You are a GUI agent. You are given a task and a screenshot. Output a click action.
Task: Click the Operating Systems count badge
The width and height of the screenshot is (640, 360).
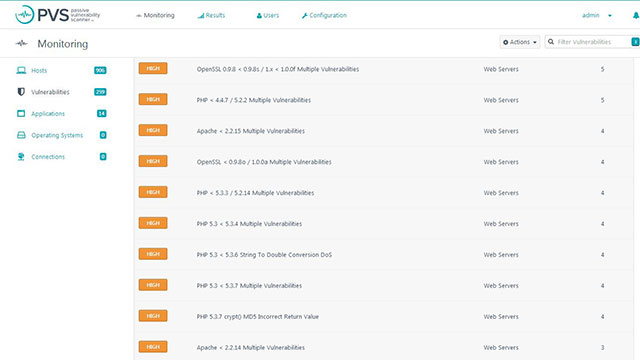[103, 135]
